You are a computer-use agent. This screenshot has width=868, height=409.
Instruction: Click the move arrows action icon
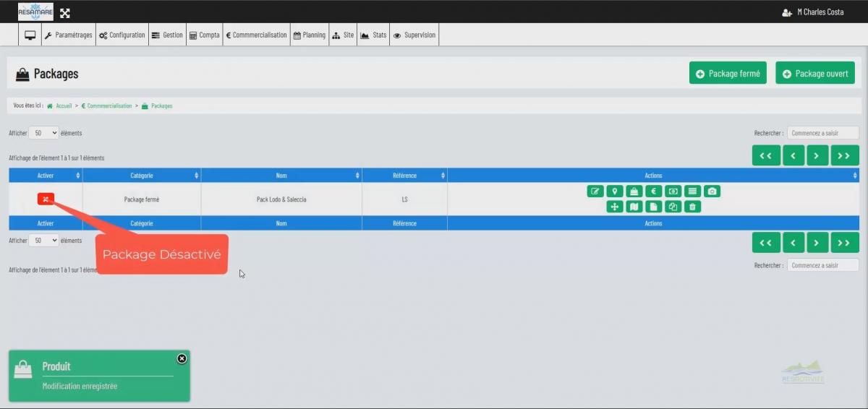click(x=614, y=207)
